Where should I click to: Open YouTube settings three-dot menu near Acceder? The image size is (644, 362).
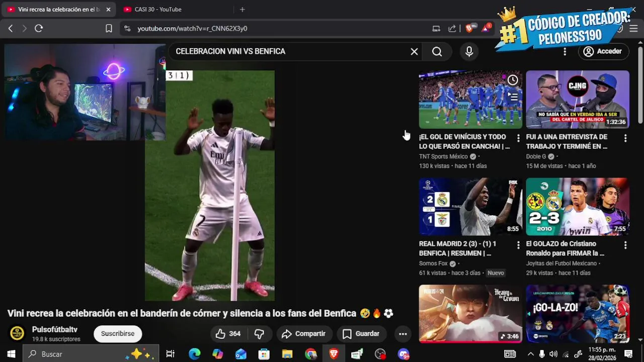coord(565,51)
